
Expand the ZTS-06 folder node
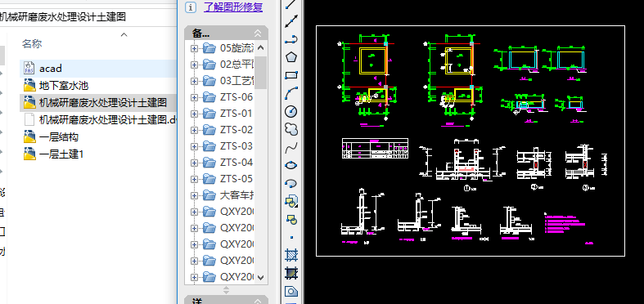point(194,97)
